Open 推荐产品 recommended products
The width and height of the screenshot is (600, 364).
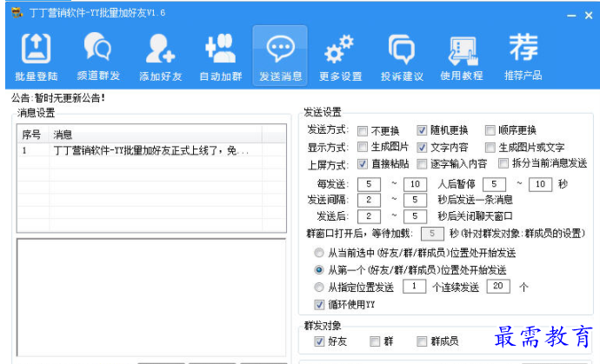523,56
